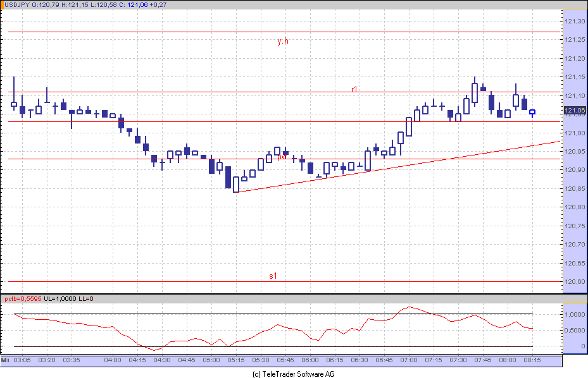This screenshot has height=378, width=588.
Task: Click the 'UL=1,0000' upper limit label
Action: tap(60, 298)
